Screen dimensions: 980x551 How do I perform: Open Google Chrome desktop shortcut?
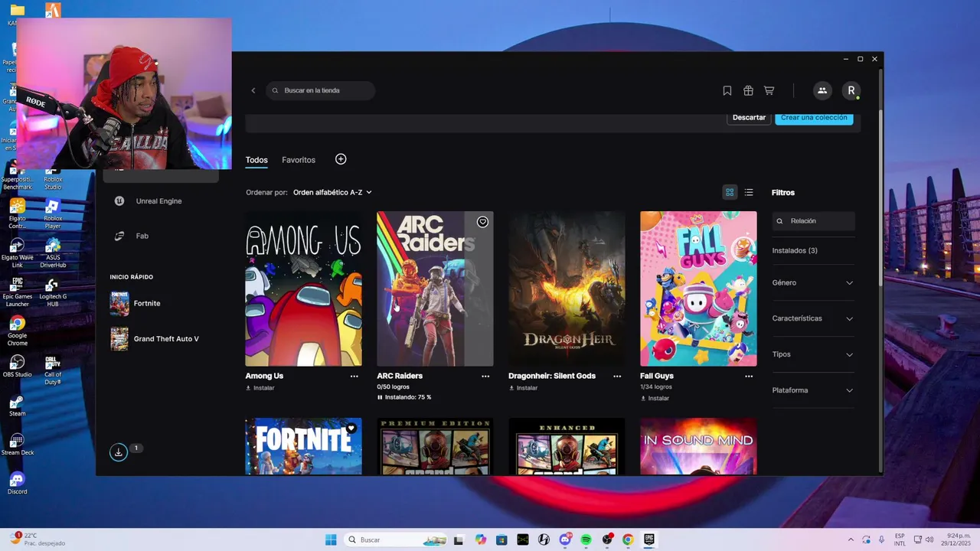tap(17, 331)
